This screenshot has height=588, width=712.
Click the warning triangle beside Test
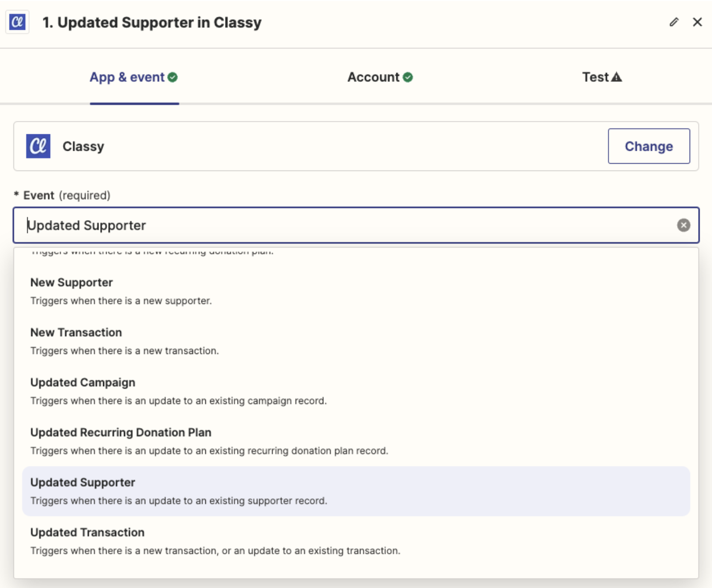click(616, 77)
